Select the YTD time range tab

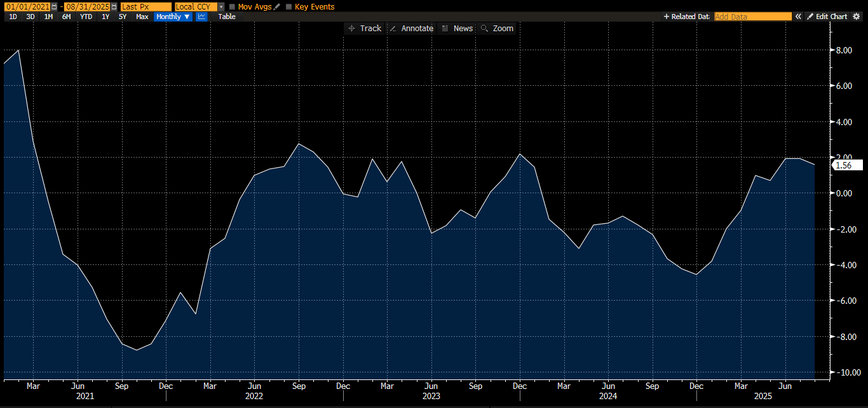85,17
